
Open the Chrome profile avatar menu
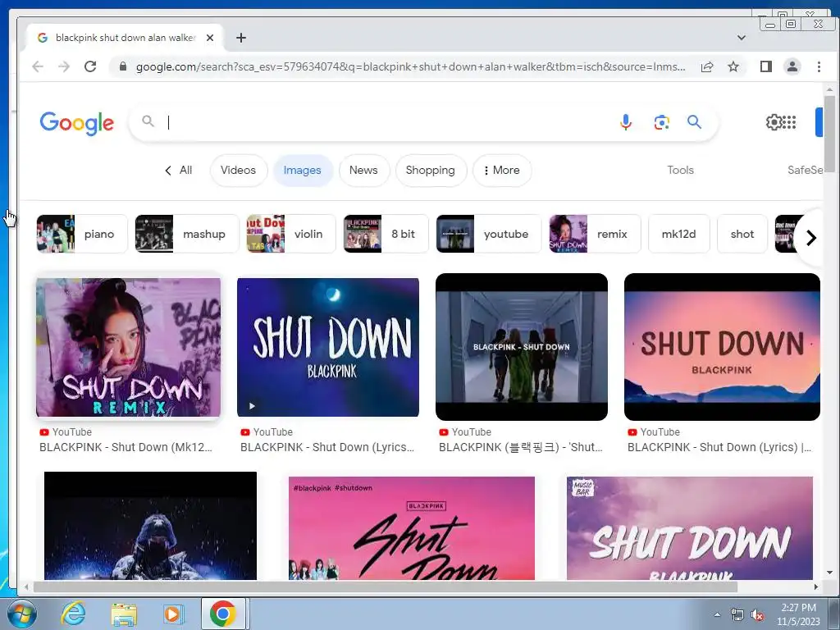pyautogui.click(x=792, y=66)
